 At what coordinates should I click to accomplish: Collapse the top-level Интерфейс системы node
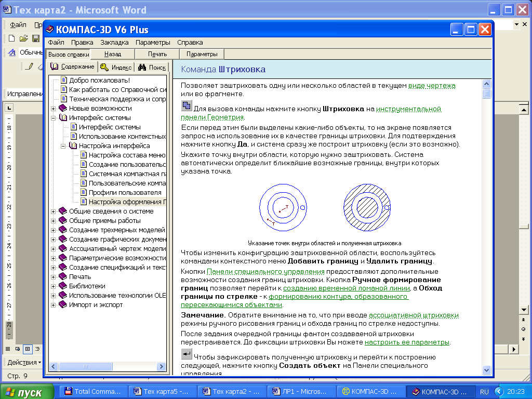tap(54, 118)
